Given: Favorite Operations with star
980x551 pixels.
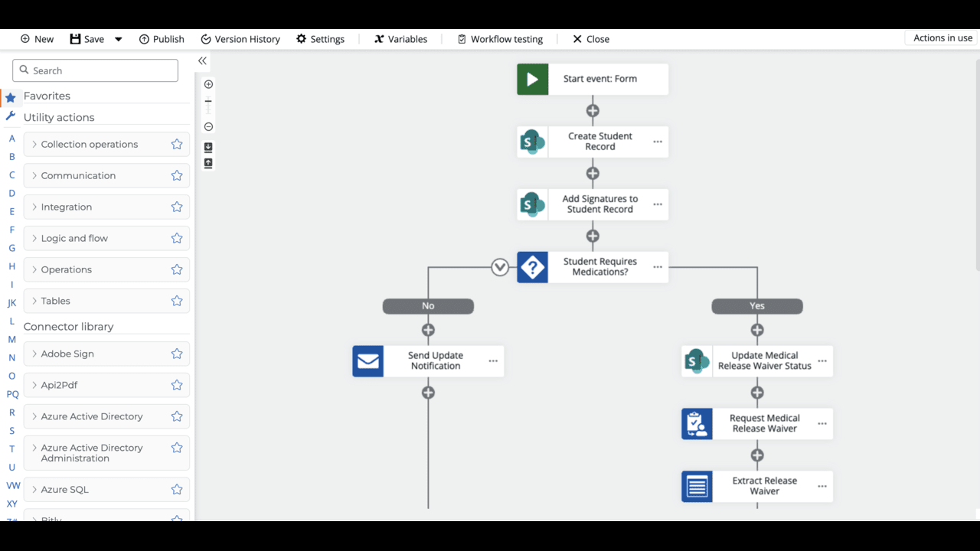Looking at the screenshot, I should [x=177, y=269].
